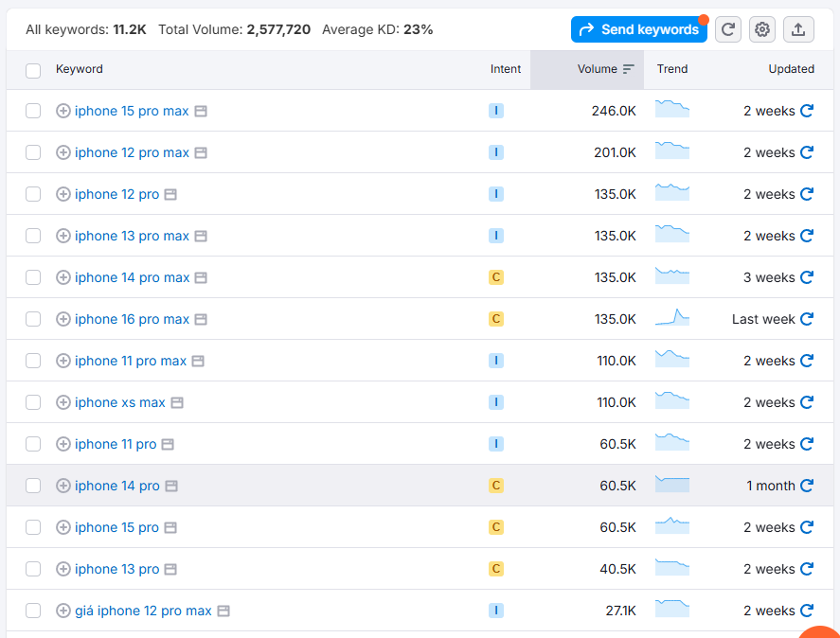Click the Intent column header
The width and height of the screenshot is (840, 638).
[505, 69]
